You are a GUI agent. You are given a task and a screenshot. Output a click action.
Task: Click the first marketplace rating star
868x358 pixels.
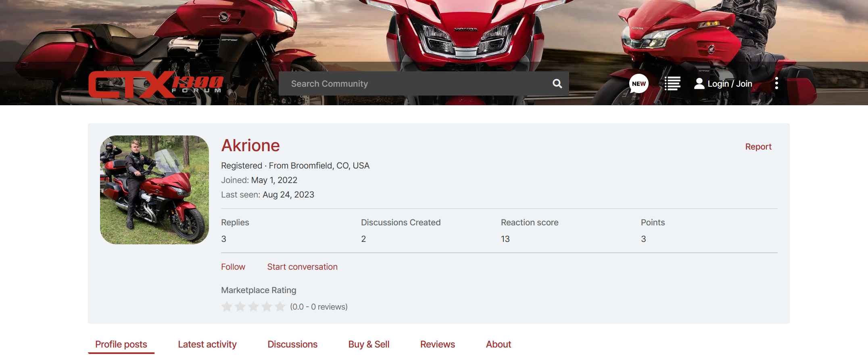(227, 307)
